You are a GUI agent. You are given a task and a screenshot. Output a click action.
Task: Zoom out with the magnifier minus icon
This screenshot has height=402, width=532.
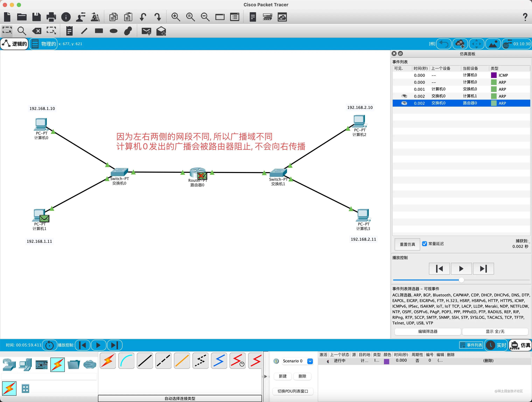[205, 17]
